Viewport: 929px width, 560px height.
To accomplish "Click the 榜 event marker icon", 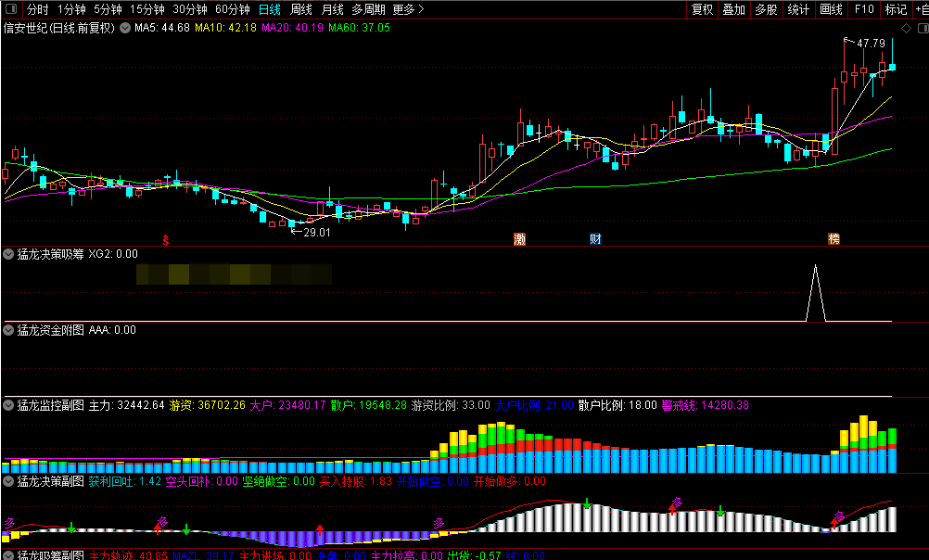I will tap(834, 239).
